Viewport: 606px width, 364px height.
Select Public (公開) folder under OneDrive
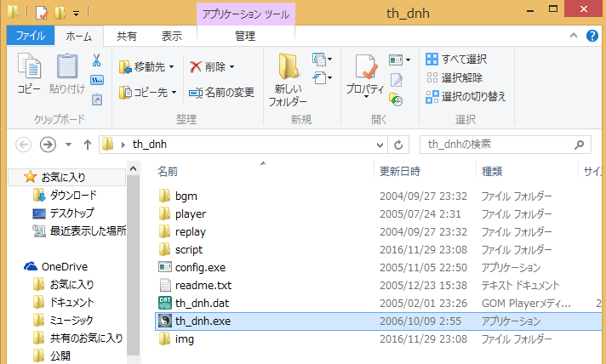(x=52, y=355)
